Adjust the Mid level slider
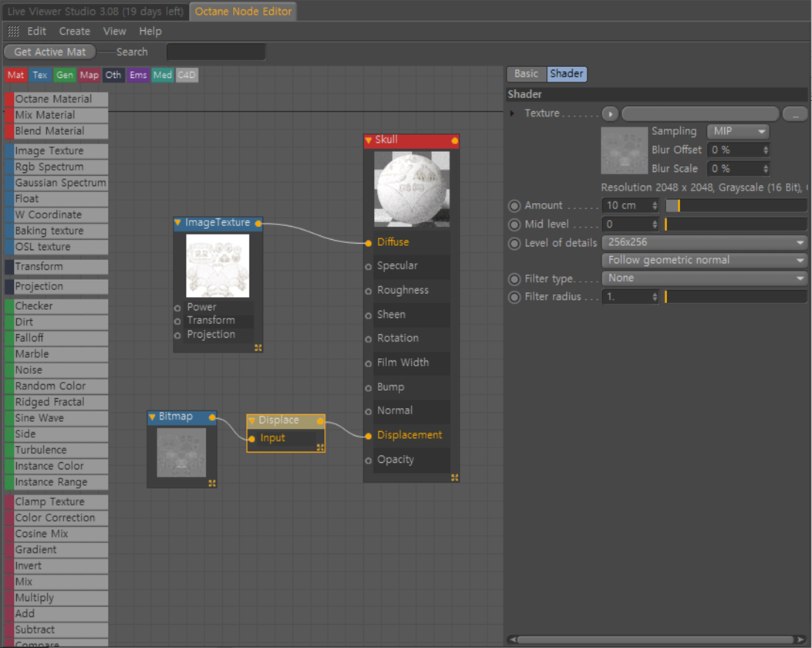The width and height of the screenshot is (812, 648). (736, 224)
